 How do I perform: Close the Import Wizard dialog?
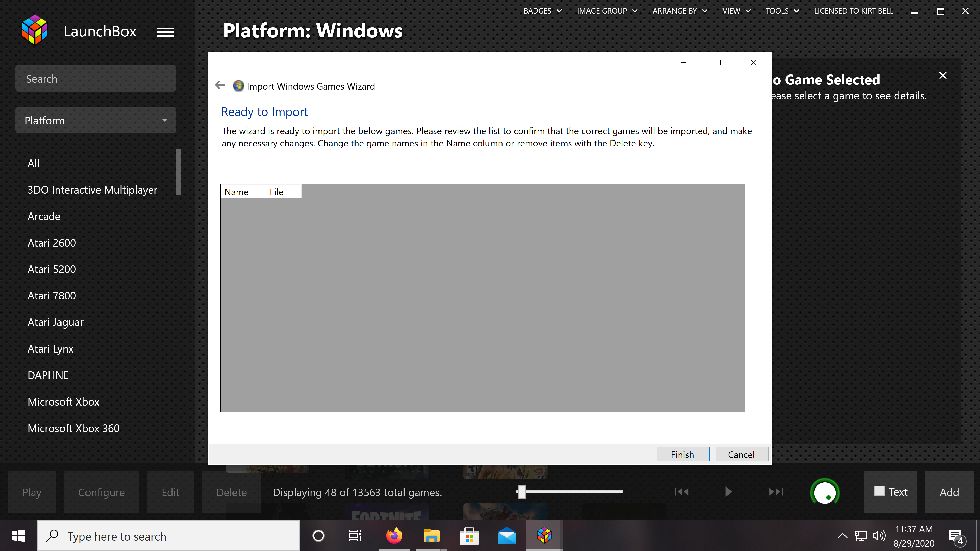coord(753,62)
